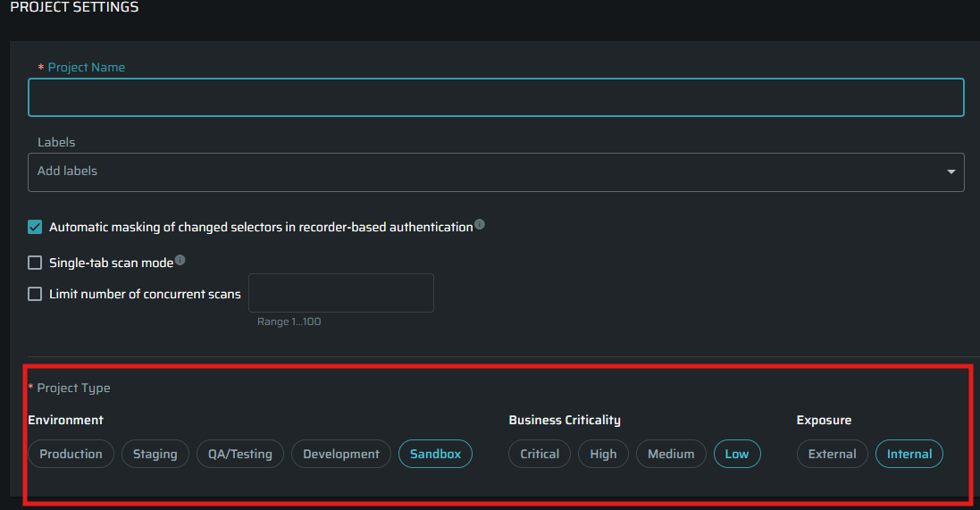980x510 pixels.
Task: Expand labels list using the dropdown arrow
Action: tap(951, 171)
